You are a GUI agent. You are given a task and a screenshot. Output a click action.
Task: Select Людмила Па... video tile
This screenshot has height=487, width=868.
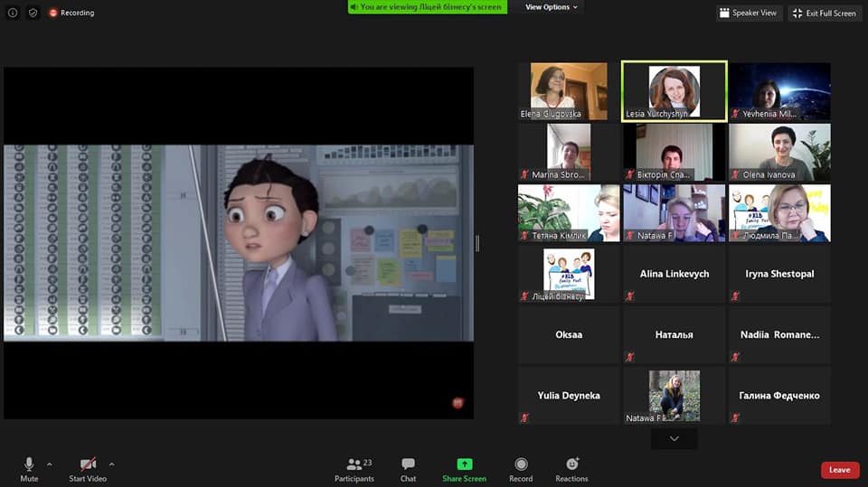click(x=779, y=213)
